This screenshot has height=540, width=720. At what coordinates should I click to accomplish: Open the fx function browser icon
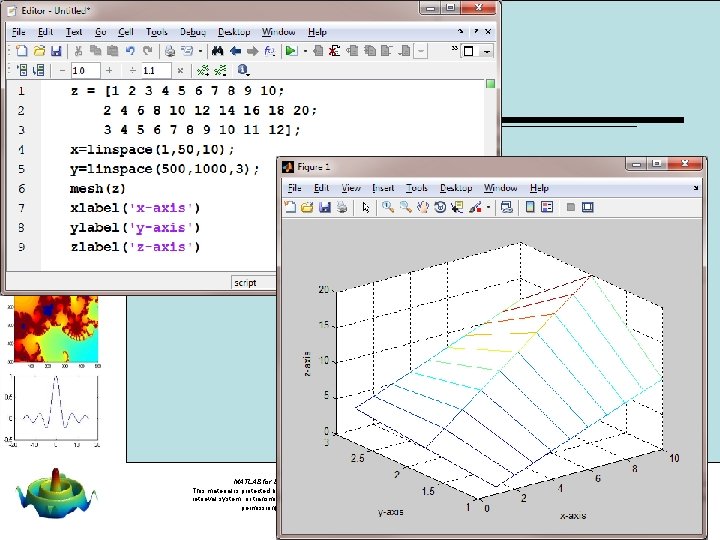click(270, 51)
